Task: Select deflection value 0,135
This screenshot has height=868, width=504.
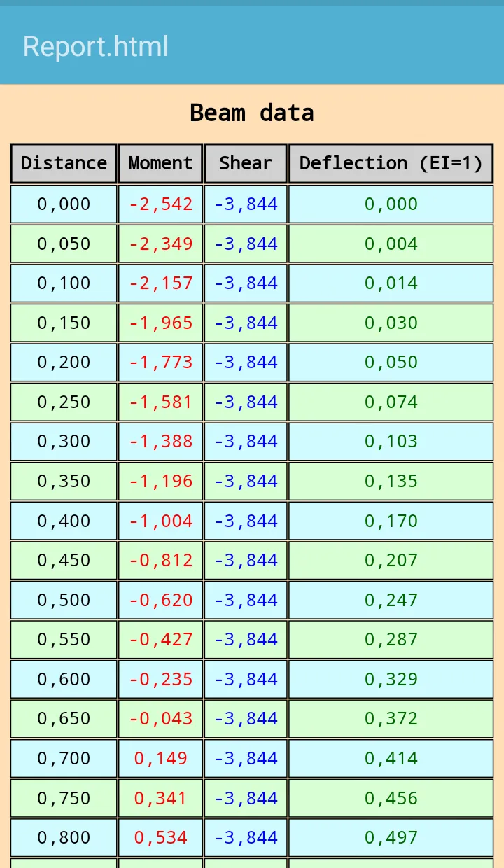Action: (x=391, y=481)
